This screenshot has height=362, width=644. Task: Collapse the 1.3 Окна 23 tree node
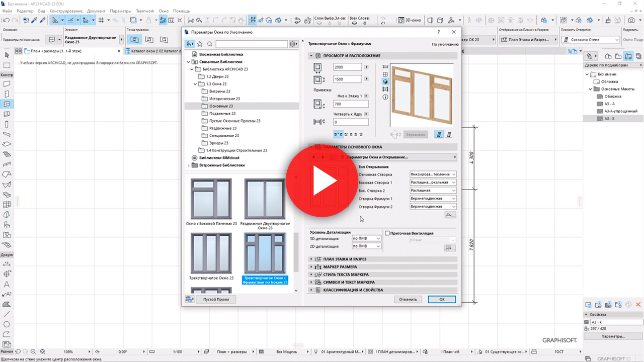click(x=196, y=84)
